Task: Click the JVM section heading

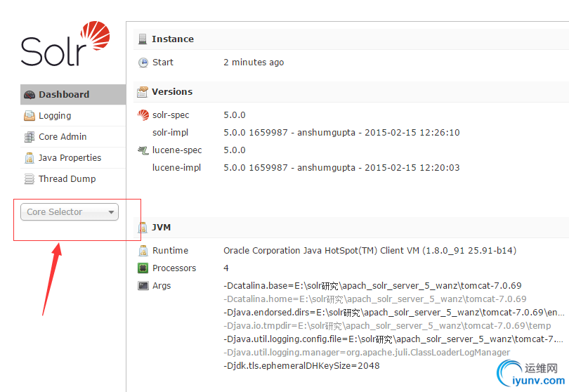Action: point(161,227)
